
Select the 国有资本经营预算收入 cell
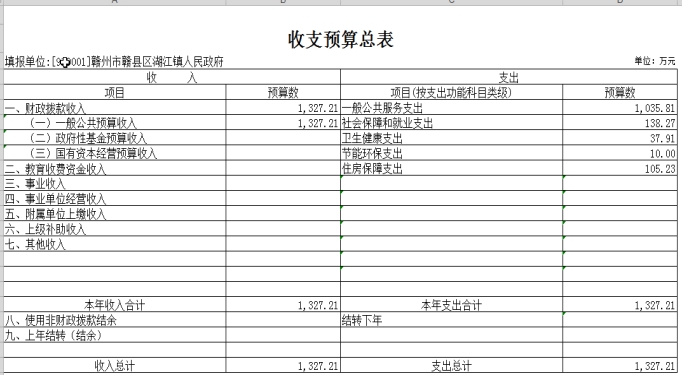(115, 153)
